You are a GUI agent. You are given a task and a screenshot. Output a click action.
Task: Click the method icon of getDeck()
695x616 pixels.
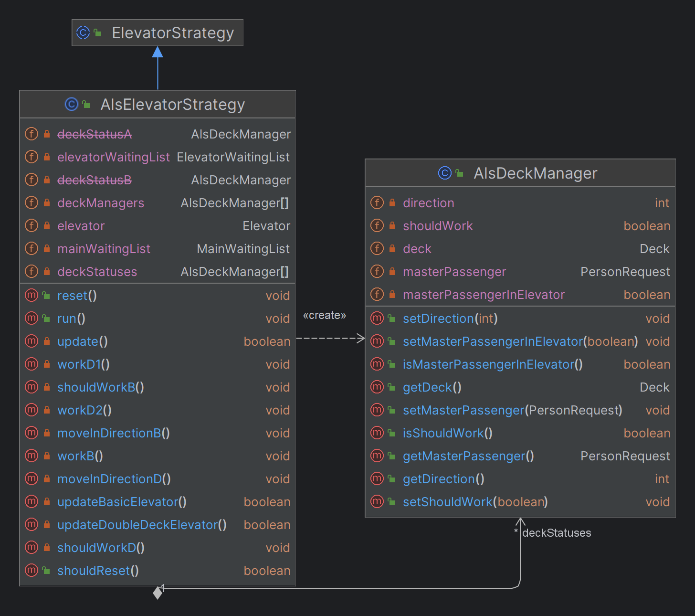(377, 387)
